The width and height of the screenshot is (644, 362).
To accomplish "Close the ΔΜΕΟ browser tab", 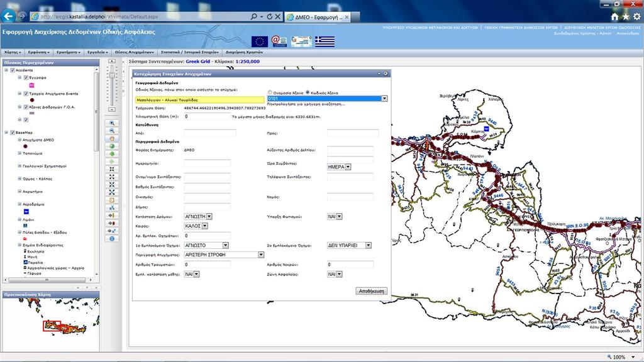I will pos(347,17).
